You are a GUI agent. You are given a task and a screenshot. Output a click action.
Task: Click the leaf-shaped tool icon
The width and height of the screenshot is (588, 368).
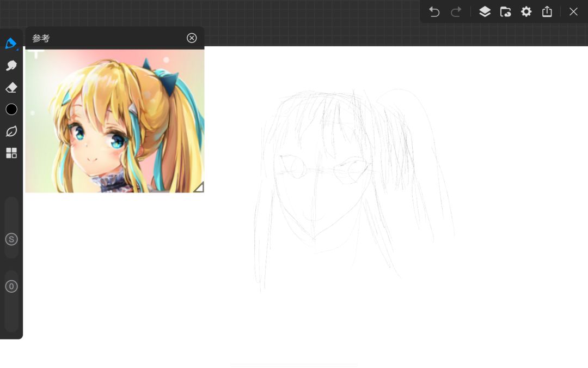[11, 131]
